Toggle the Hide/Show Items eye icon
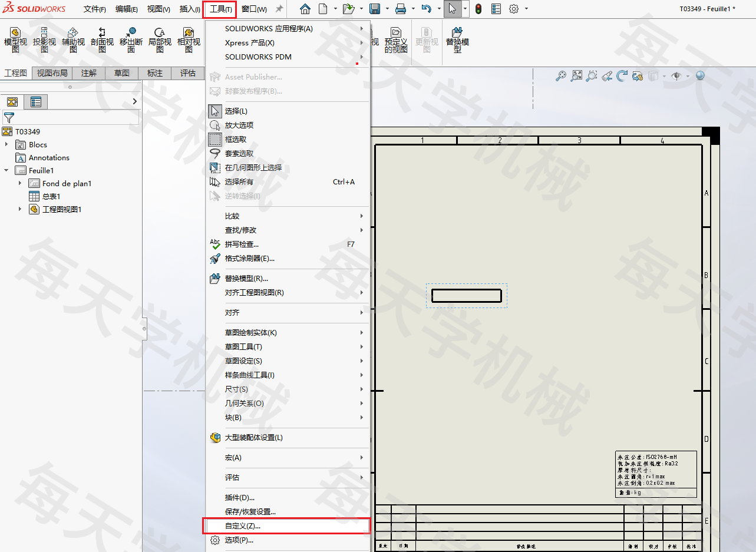756x552 pixels. (x=676, y=76)
